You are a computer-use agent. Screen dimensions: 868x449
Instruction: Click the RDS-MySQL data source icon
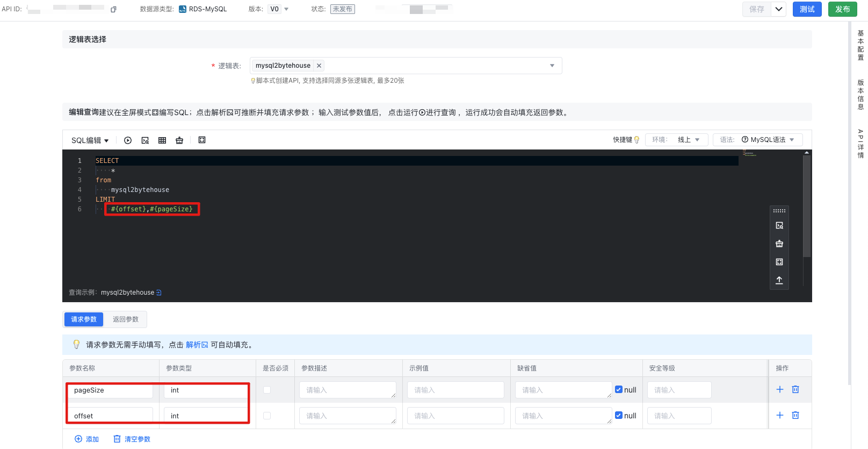(183, 9)
